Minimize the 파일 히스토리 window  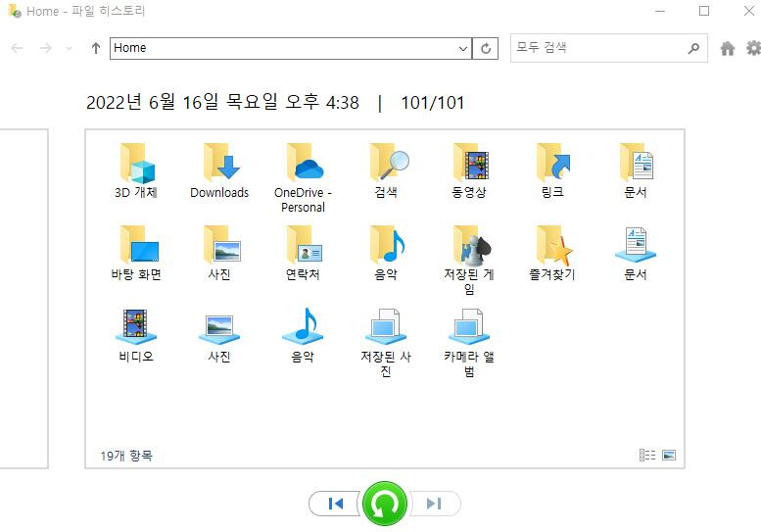click(x=660, y=11)
